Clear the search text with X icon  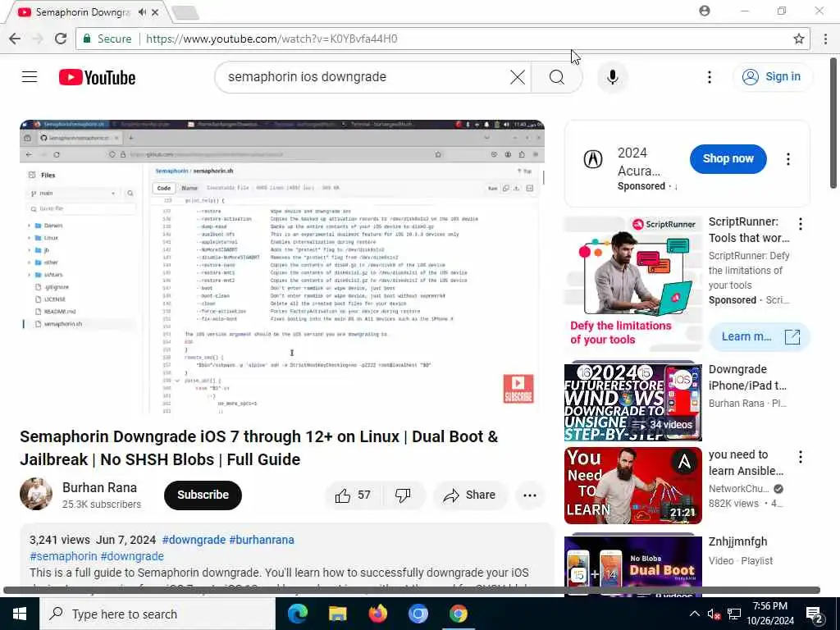(x=518, y=77)
